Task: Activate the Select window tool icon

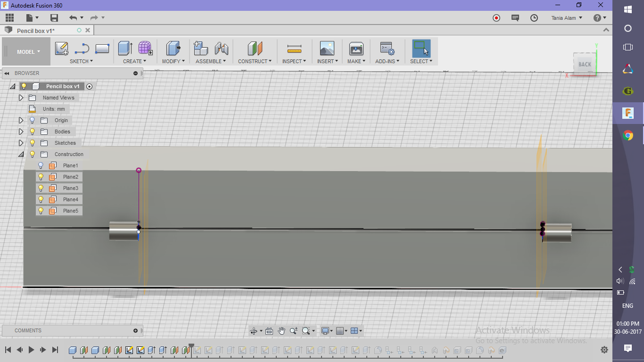Action: [421, 48]
